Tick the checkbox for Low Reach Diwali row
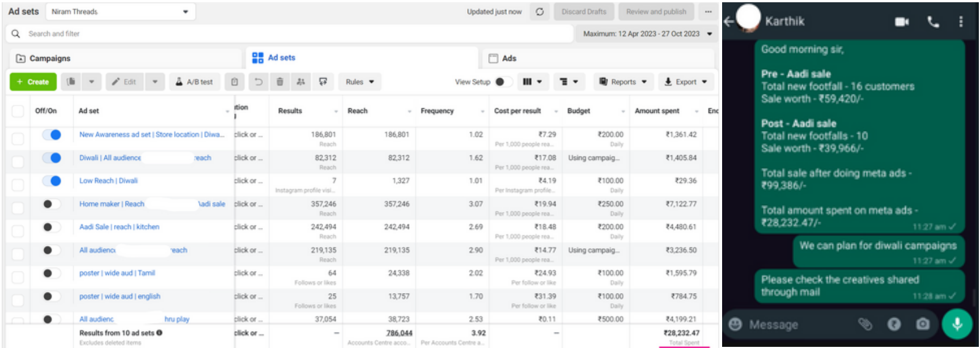Screen dimensions: 980x348 point(18,184)
